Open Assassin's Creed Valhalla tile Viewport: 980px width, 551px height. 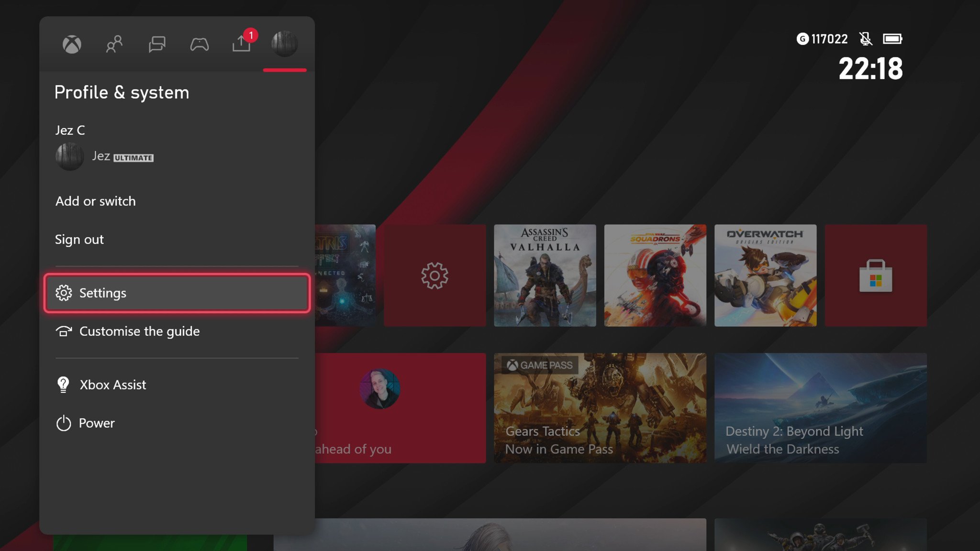[x=545, y=276]
